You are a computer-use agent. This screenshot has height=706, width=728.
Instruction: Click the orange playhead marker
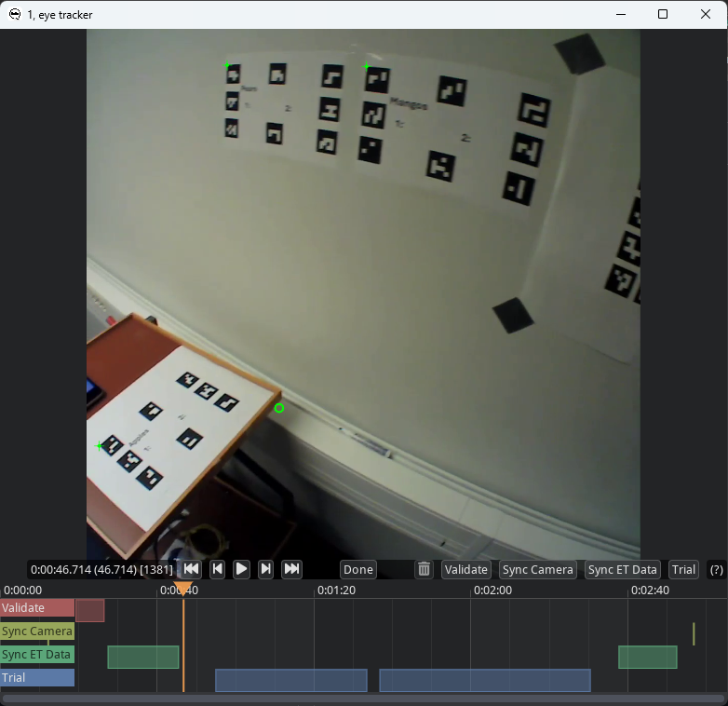click(x=182, y=589)
